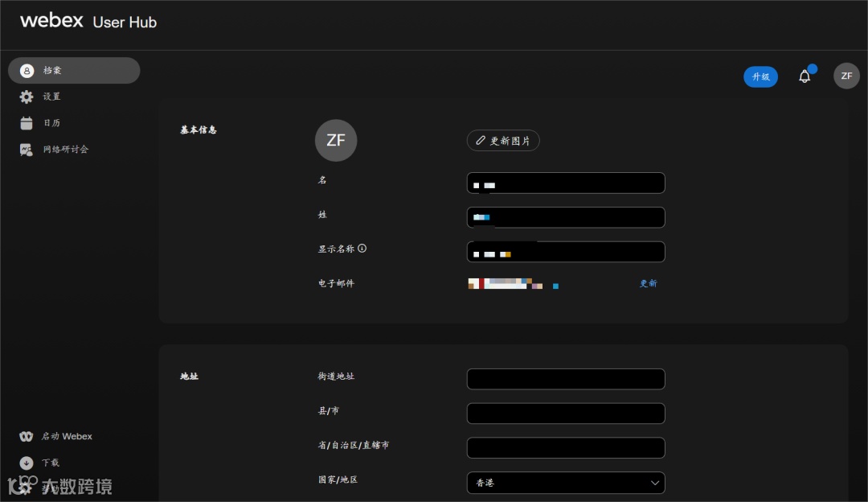Click 更新图片 update picture button
The image size is (868, 502).
pyautogui.click(x=503, y=141)
